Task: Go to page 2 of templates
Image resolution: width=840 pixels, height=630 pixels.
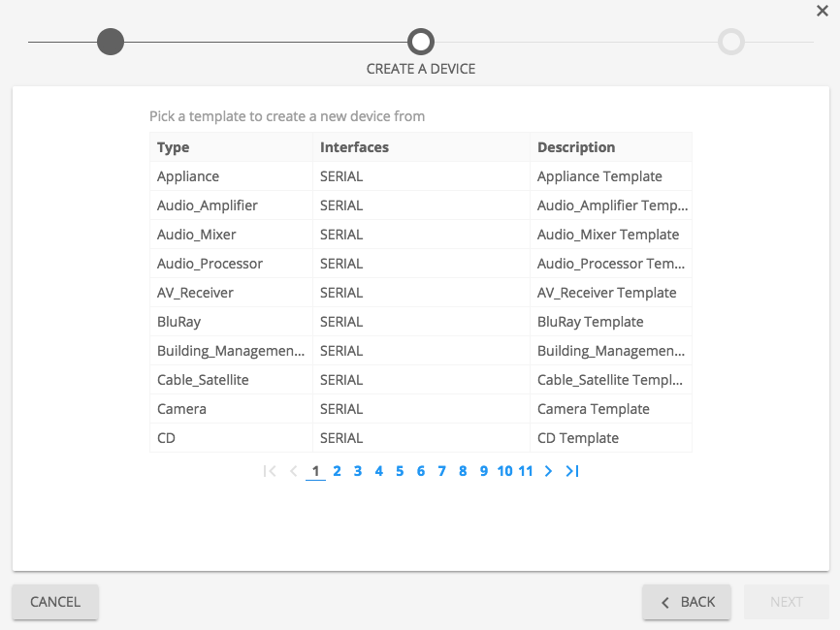Action: [337, 471]
